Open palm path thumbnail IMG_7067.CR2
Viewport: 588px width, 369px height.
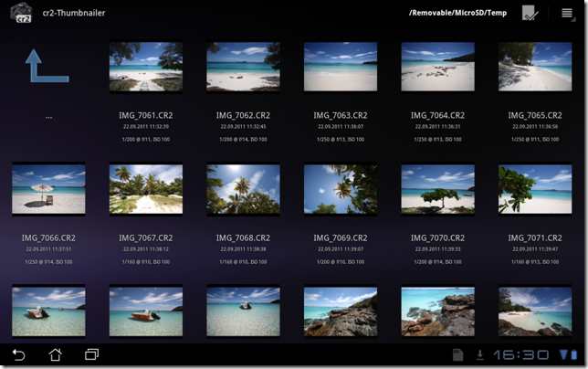[x=146, y=189]
